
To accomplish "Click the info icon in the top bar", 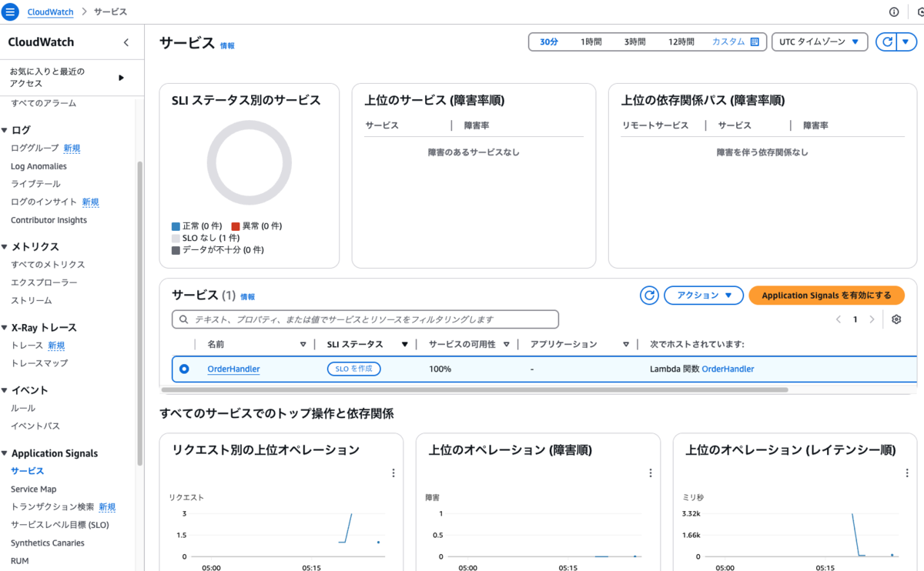I will pos(893,12).
